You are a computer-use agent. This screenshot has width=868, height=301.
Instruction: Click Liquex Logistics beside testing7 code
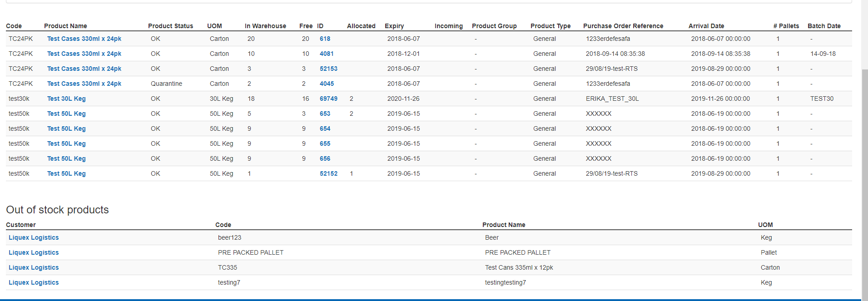(34, 282)
